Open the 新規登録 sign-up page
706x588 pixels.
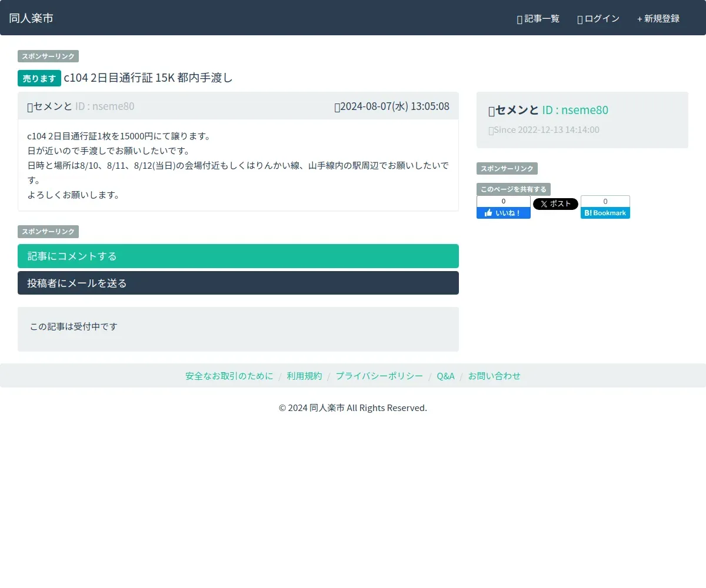658,19
